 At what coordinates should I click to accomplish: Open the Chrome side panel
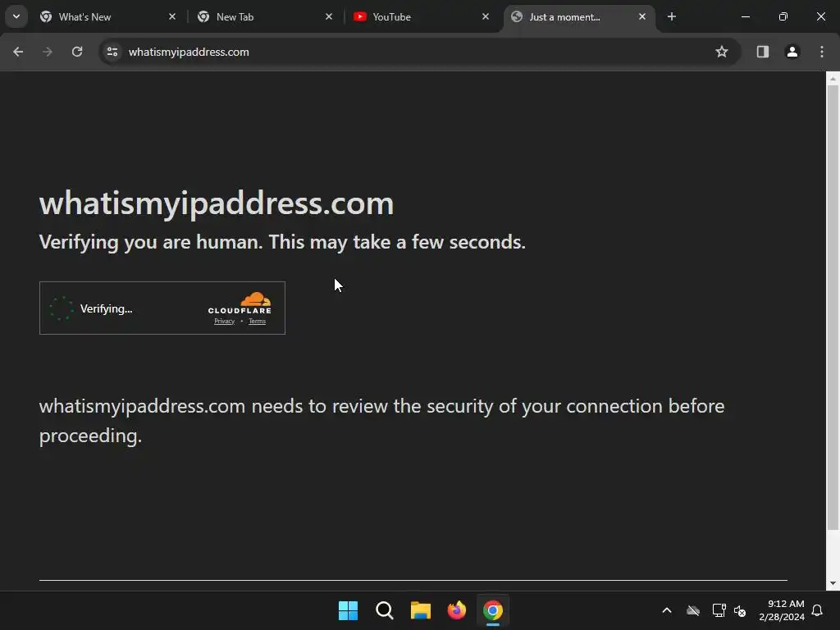tap(762, 52)
